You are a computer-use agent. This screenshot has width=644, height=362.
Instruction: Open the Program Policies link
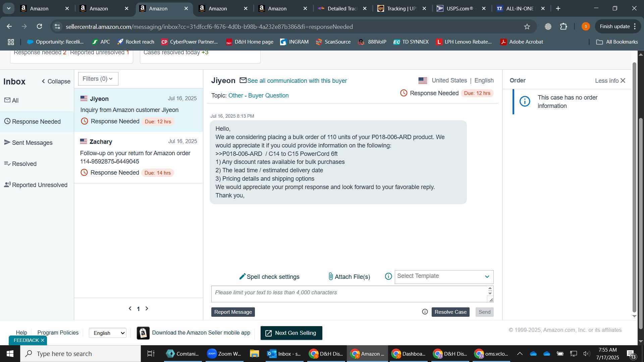point(58,333)
